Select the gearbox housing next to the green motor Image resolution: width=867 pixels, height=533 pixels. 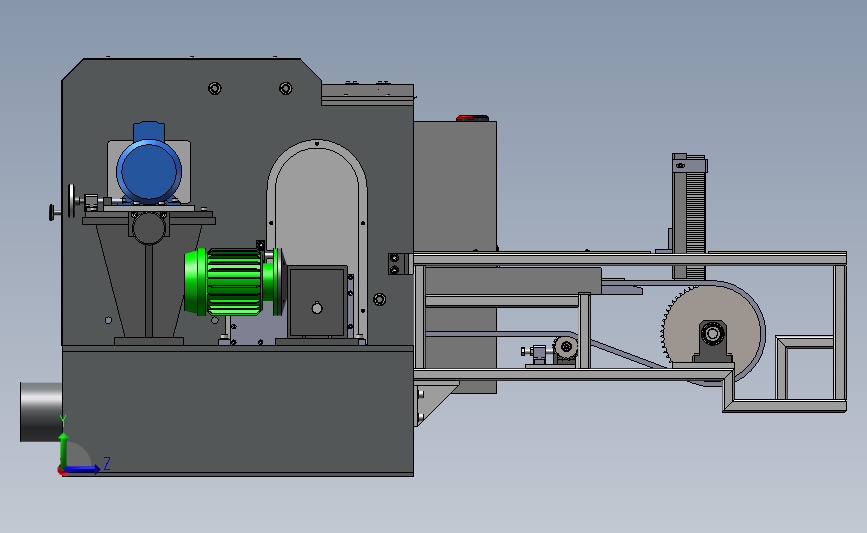(x=317, y=302)
